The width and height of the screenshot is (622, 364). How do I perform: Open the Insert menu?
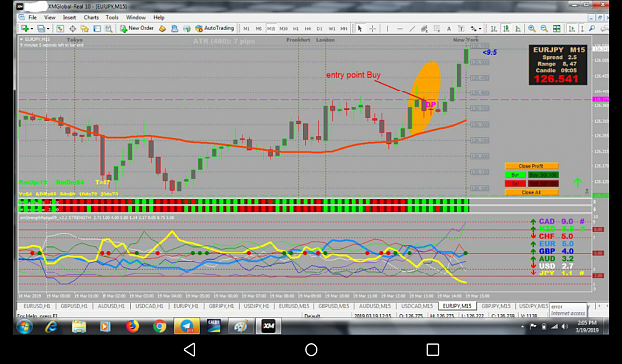point(69,18)
